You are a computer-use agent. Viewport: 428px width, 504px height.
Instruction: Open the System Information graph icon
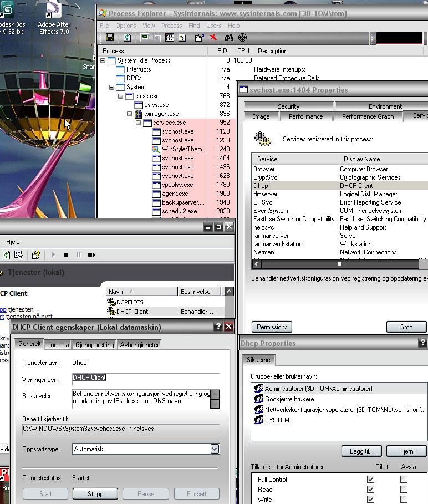145,38
